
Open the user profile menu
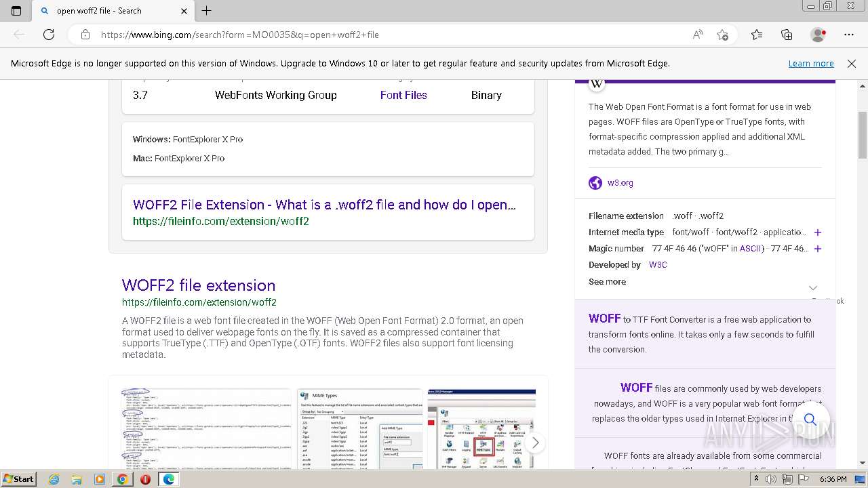click(818, 35)
